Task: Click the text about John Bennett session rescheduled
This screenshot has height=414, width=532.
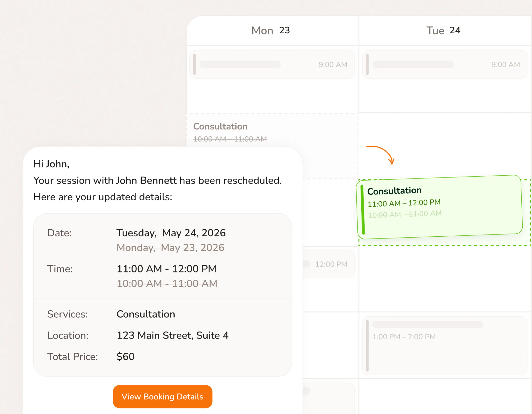Action: [158, 181]
